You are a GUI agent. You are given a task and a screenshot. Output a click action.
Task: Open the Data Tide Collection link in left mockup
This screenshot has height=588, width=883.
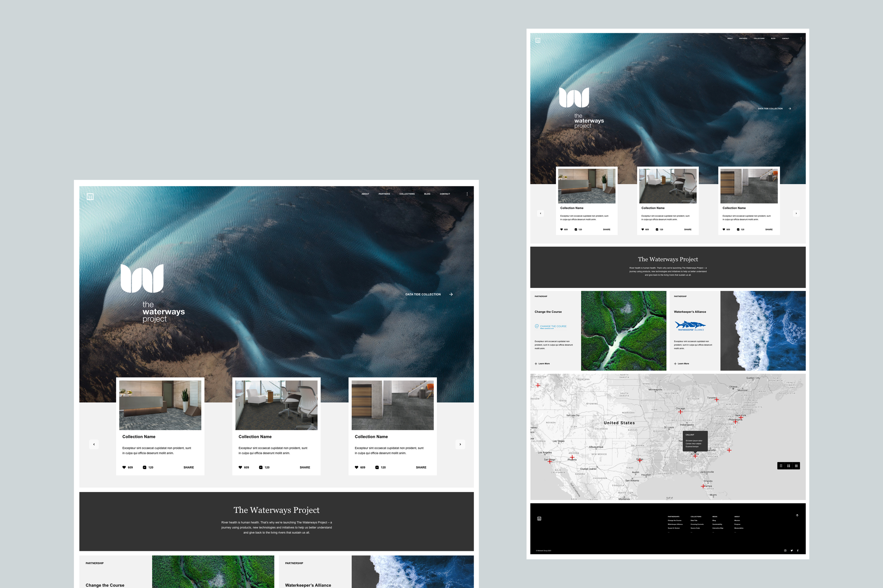point(423,294)
